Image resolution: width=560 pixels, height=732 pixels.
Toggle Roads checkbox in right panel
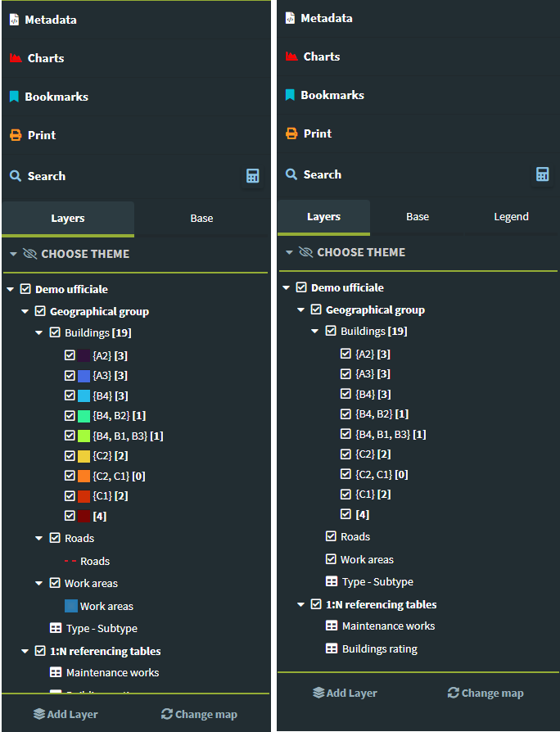pos(331,536)
